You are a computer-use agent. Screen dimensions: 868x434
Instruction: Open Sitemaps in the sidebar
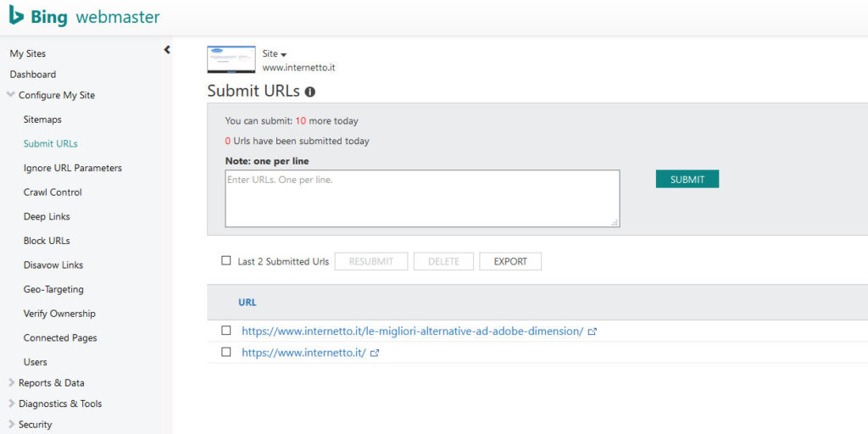click(42, 120)
